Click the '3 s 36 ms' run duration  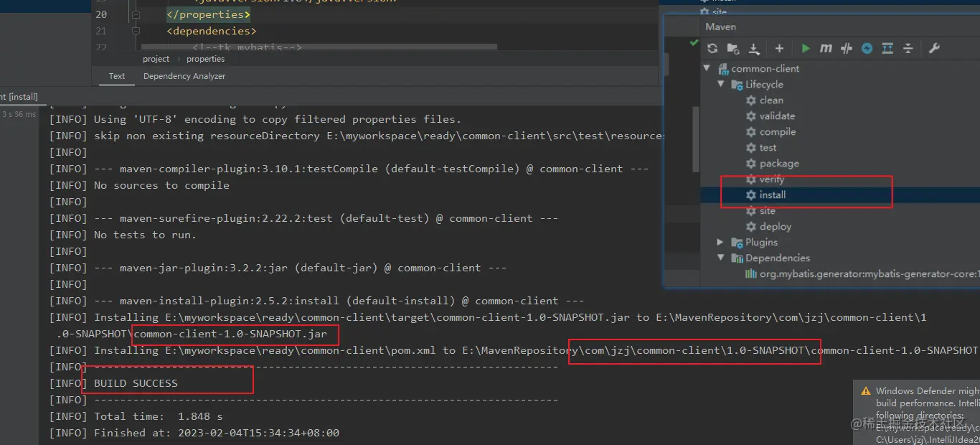19,114
